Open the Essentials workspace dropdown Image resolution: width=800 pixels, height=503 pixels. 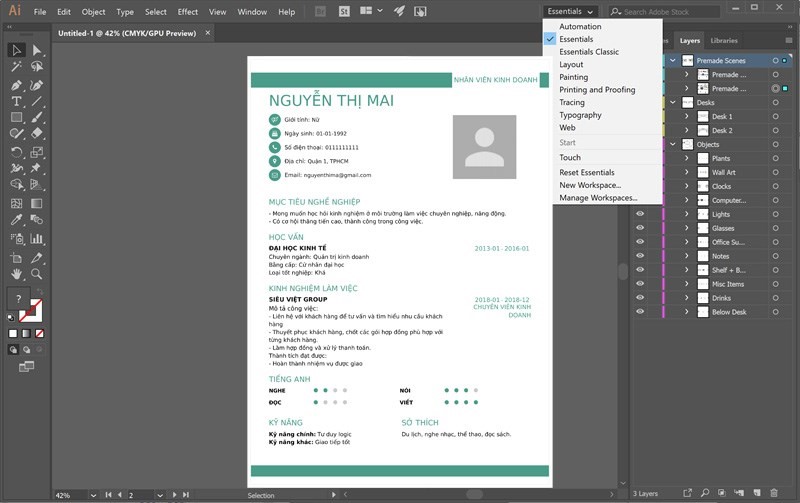coord(570,11)
